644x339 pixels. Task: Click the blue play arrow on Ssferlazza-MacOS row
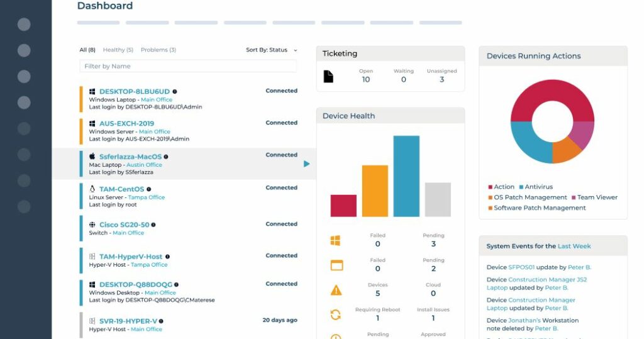306,164
